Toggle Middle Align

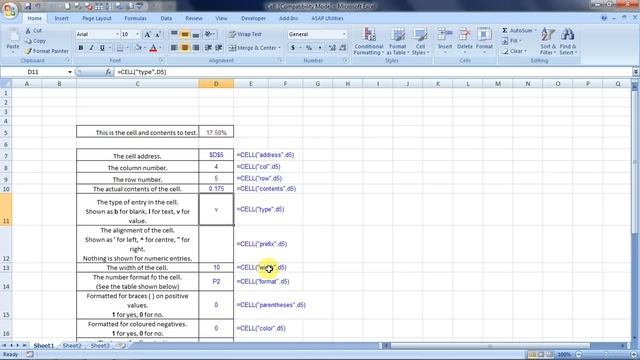tap(185, 34)
